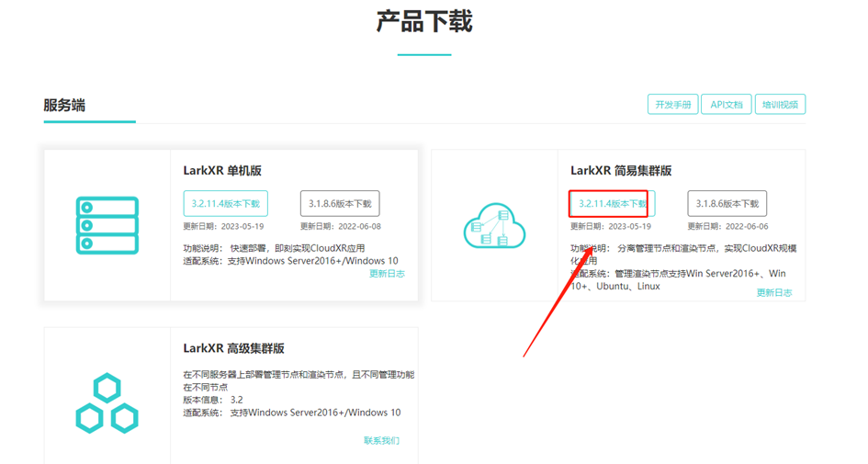The height and width of the screenshot is (464, 868).
Task: Click the LarkXR 单机版 server stack icon
Action: click(107, 225)
